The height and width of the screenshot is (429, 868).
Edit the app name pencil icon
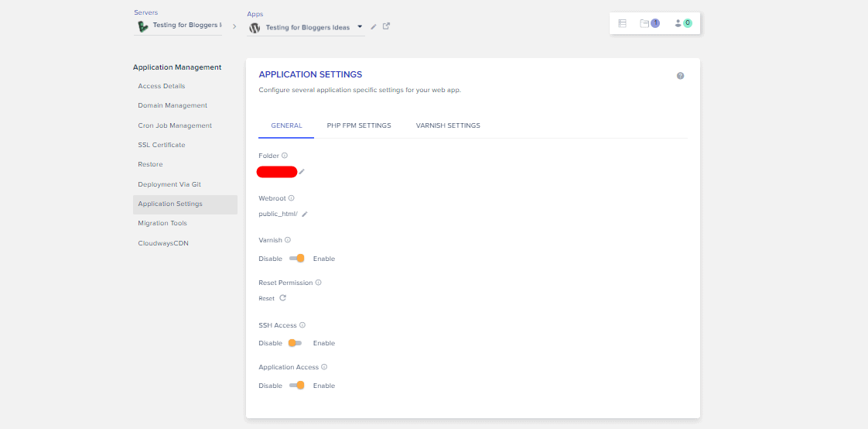(x=374, y=26)
